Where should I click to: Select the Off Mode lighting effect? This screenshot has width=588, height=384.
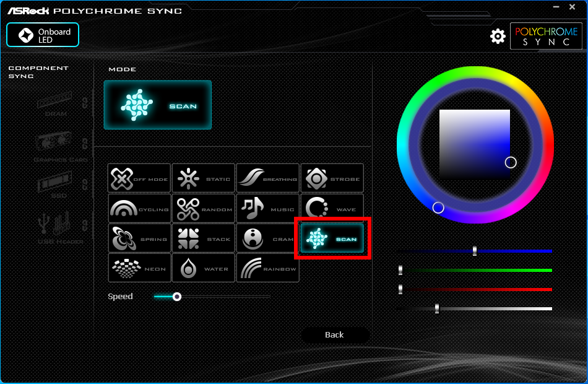(139, 178)
